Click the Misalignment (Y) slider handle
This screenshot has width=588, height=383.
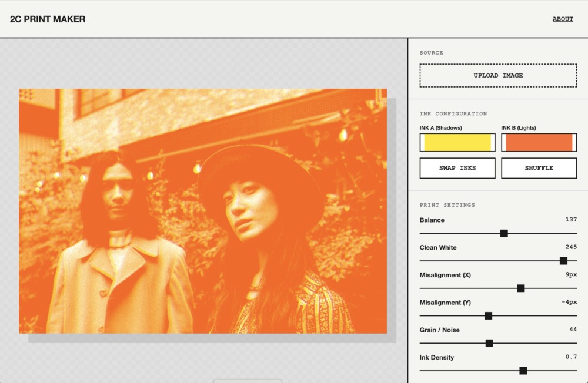tap(488, 316)
